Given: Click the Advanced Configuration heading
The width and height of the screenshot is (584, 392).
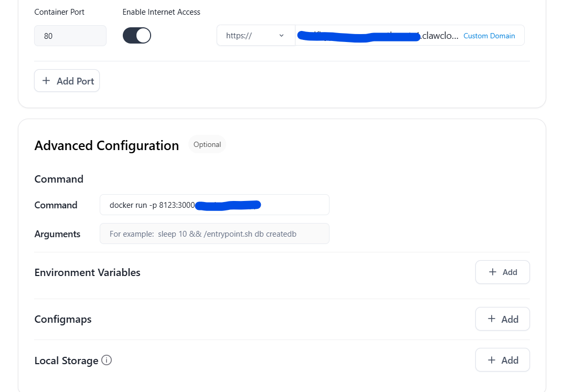Looking at the screenshot, I should coord(107,145).
